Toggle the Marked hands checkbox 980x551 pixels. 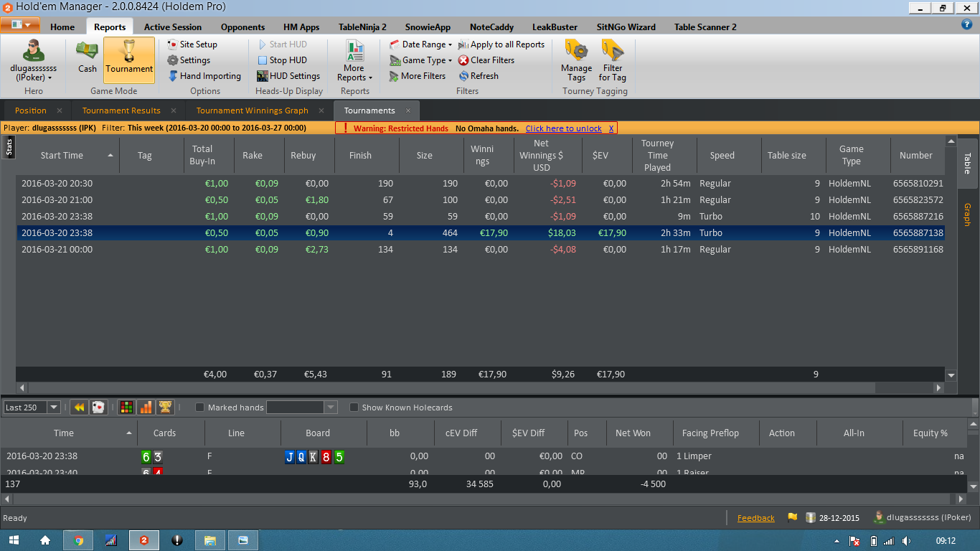pos(200,408)
